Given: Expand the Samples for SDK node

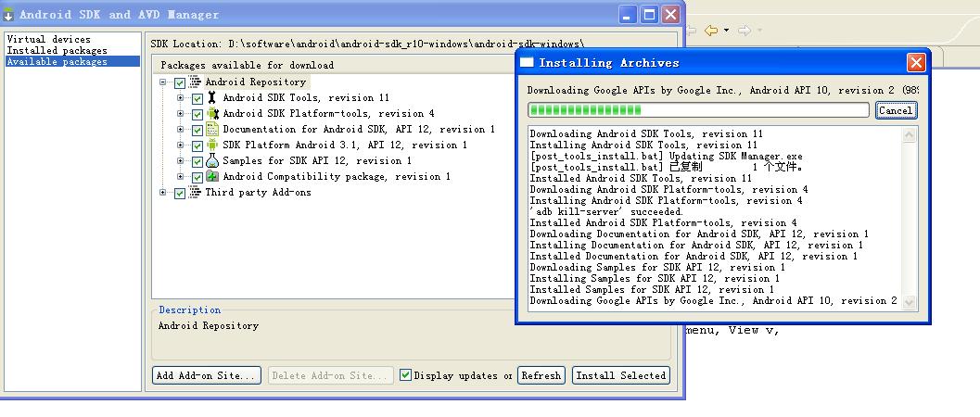Looking at the screenshot, I should pyautogui.click(x=181, y=161).
